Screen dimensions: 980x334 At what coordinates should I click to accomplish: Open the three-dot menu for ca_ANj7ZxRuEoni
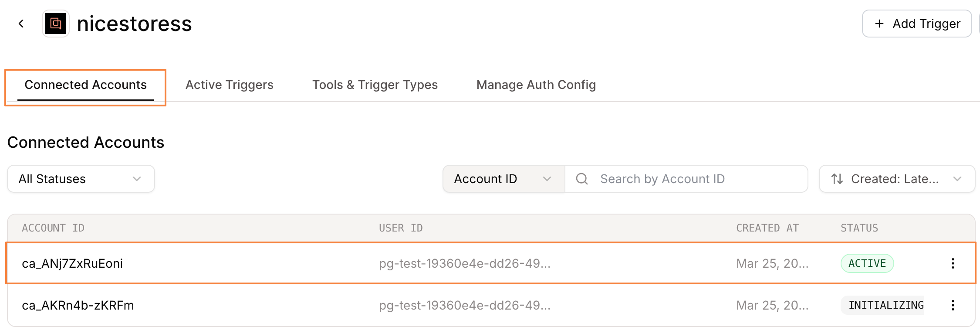click(953, 263)
